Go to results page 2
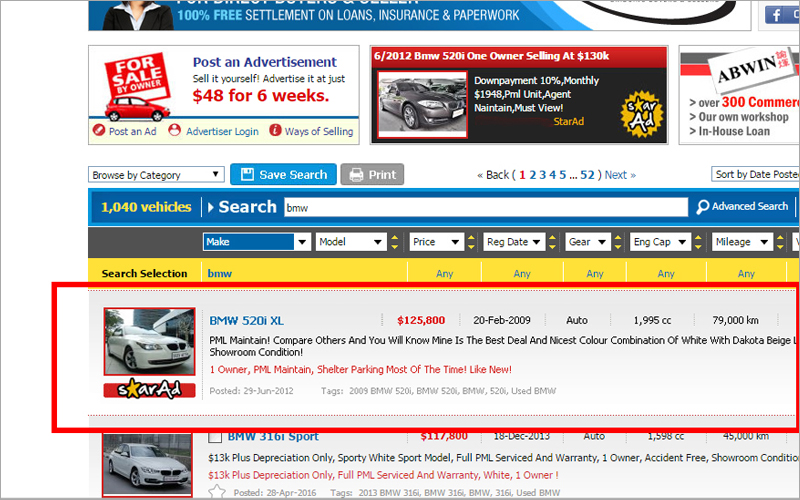Image resolution: width=800 pixels, height=500 pixels. pos(532,175)
